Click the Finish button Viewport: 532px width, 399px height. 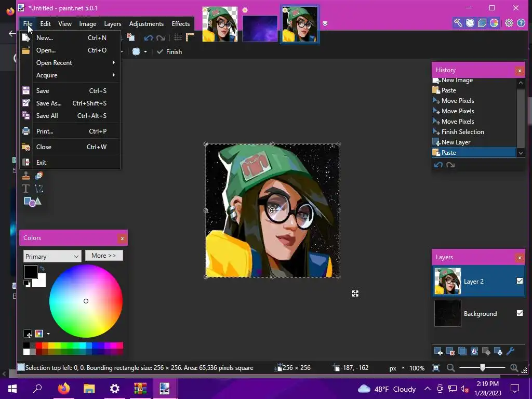tap(170, 52)
